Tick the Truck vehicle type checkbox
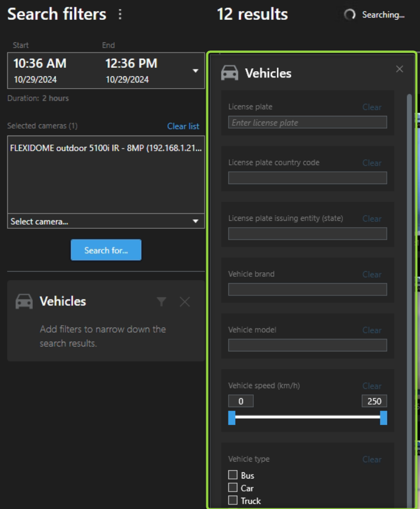 232,500
